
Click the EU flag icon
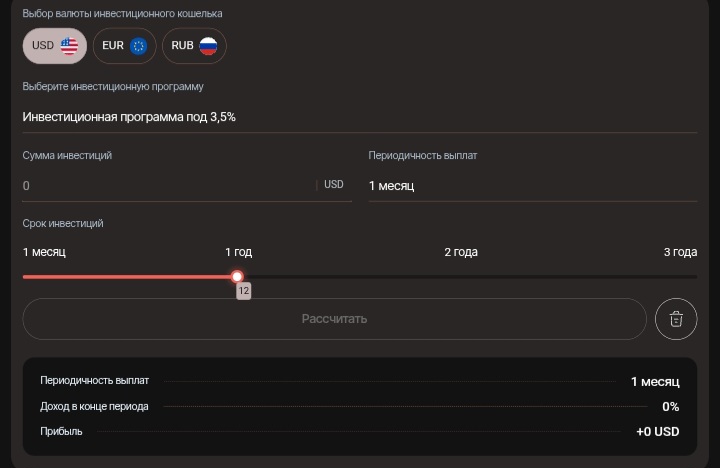click(138, 45)
